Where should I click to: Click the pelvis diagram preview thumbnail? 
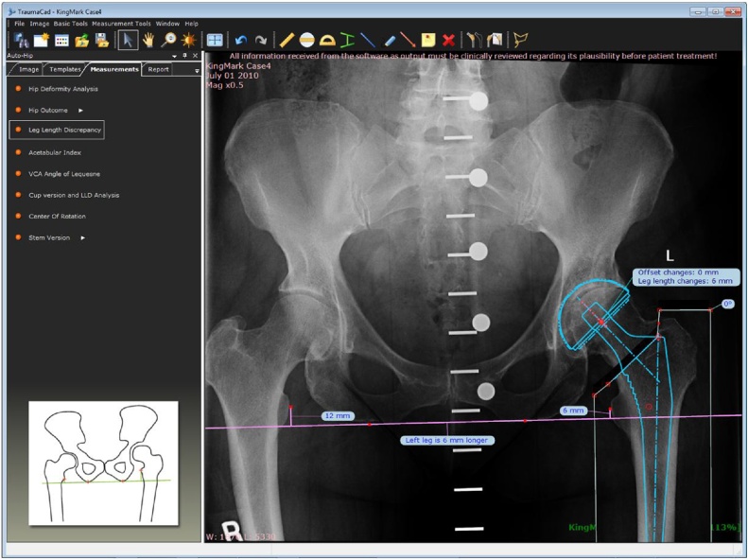[x=103, y=464]
